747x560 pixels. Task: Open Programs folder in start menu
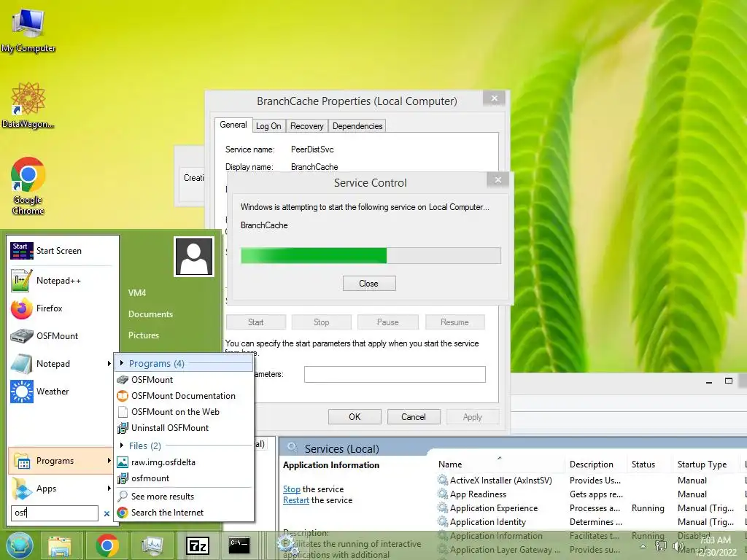pos(60,461)
